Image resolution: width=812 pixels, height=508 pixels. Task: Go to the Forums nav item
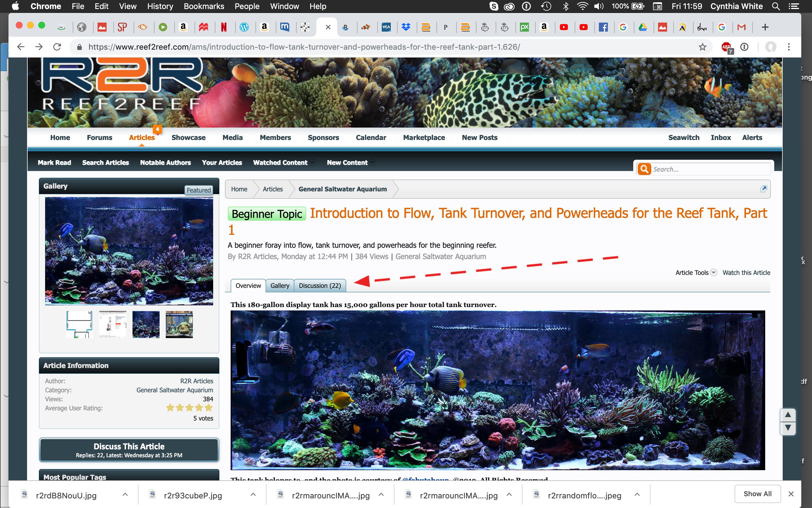pos(99,137)
